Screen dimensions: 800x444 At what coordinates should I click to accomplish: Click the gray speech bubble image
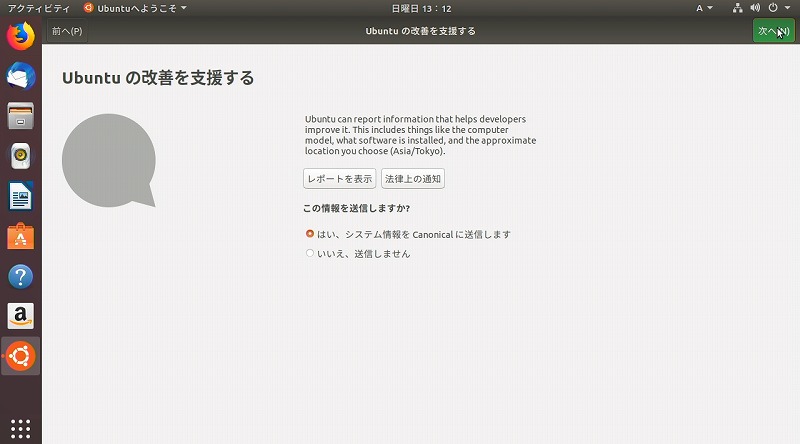(x=109, y=160)
